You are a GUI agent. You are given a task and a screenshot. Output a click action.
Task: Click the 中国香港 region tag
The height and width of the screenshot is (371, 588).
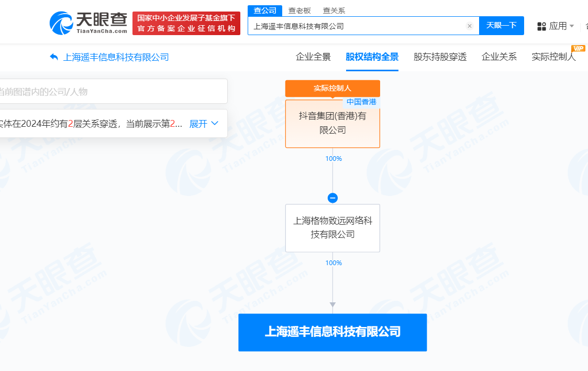coord(361,102)
